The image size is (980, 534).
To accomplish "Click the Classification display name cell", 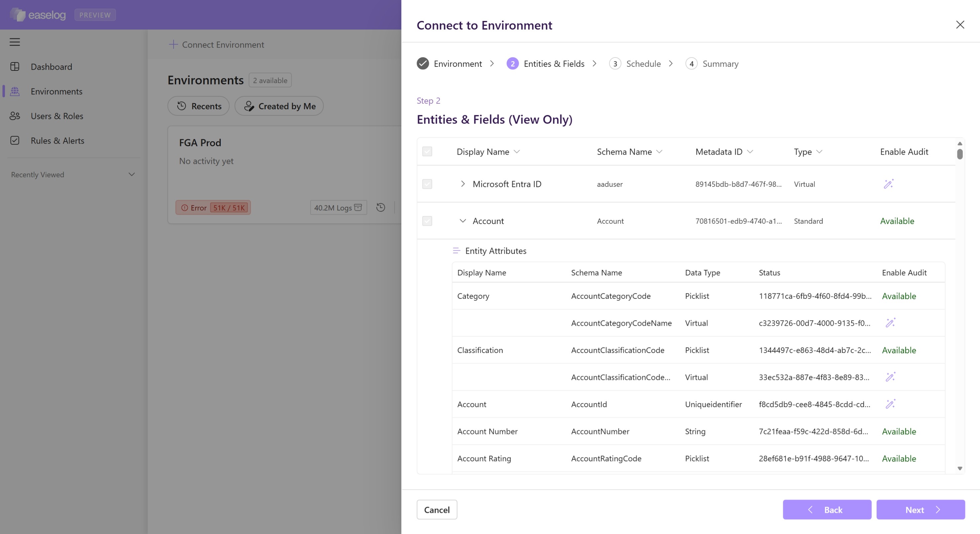I will 480,350.
